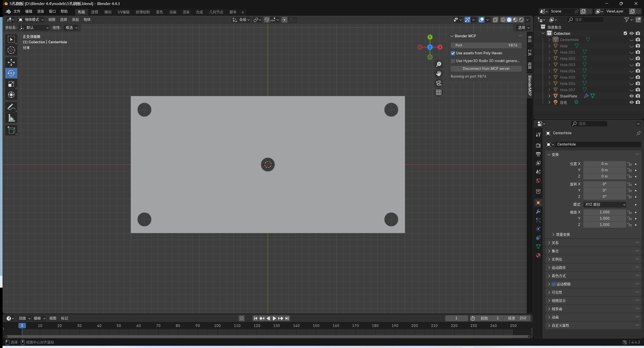
Task: Open the XYZ 欧拉 rotation mode dropdown
Action: (x=605, y=204)
